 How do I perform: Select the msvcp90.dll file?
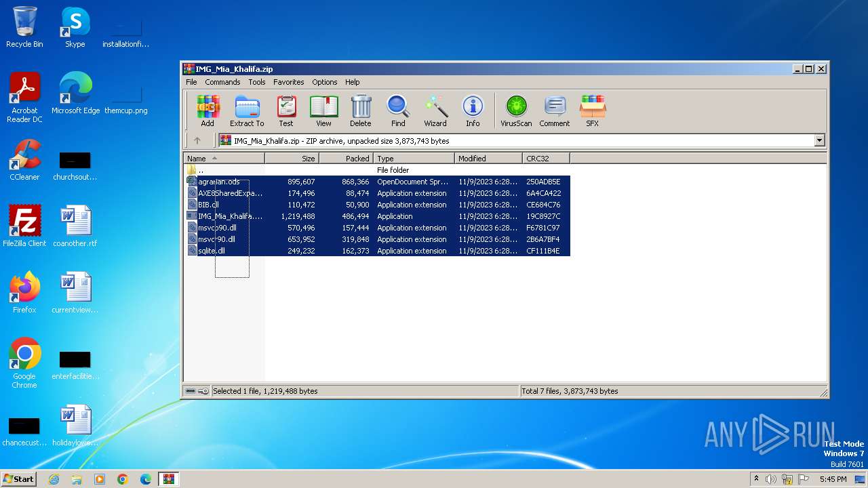point(376,228)
